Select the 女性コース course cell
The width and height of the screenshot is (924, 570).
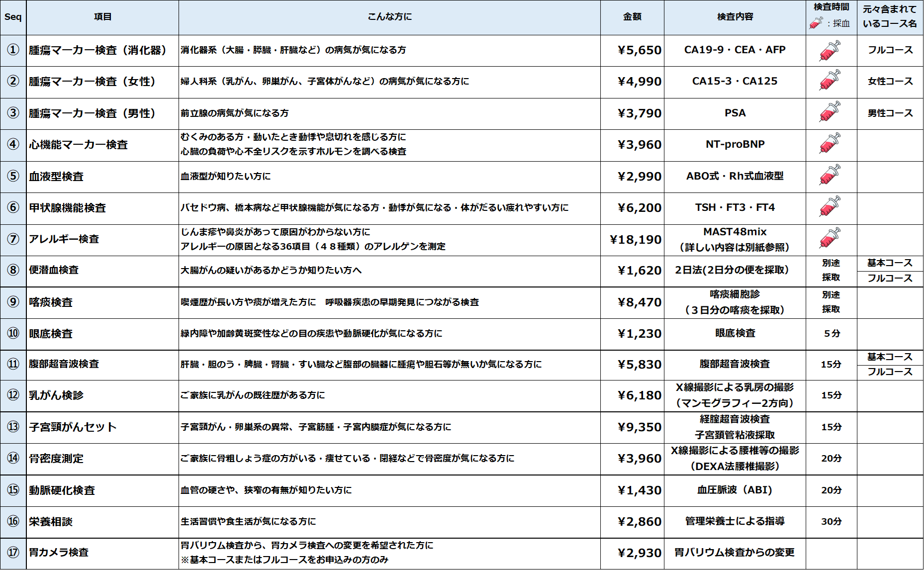pos(890,82)
